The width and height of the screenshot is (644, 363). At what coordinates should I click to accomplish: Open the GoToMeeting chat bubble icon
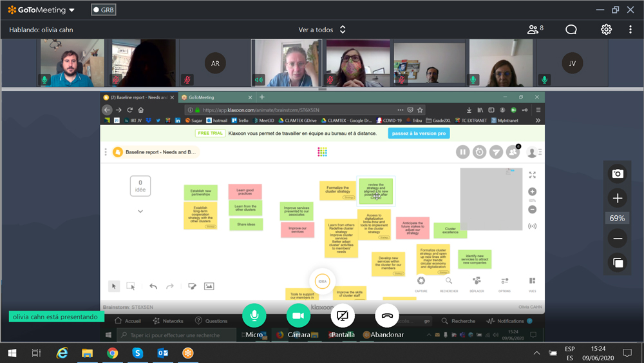[571, 30]
